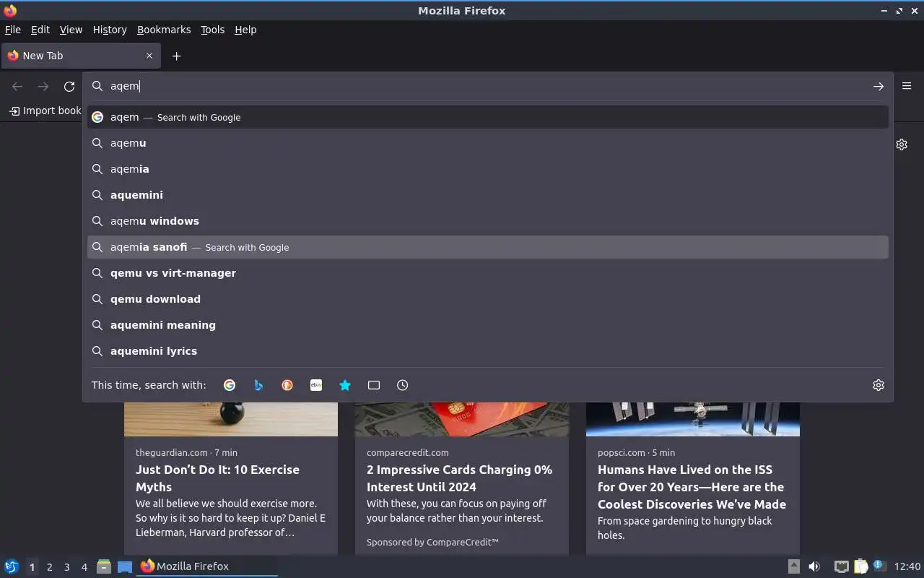Open 'Just Don't Do It: 10 Exercise Myths' article
The image size is (924, 578).
click(x=217, y=478)
